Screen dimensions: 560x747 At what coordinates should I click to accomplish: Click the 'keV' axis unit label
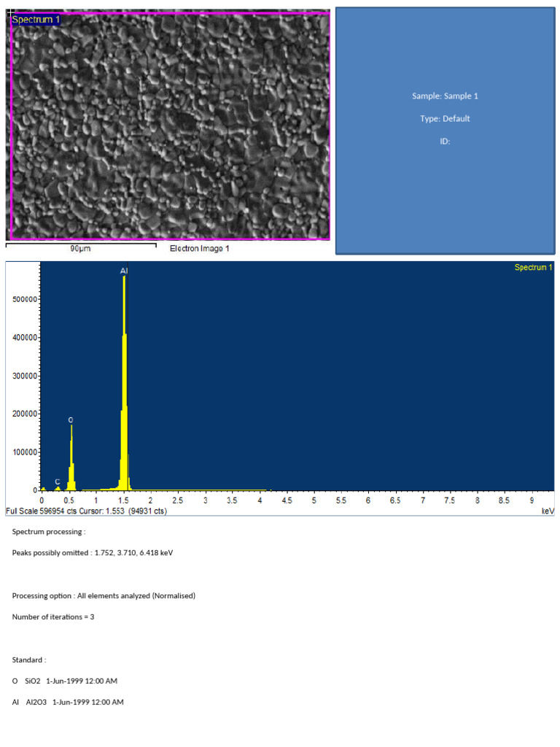[548, 511]
